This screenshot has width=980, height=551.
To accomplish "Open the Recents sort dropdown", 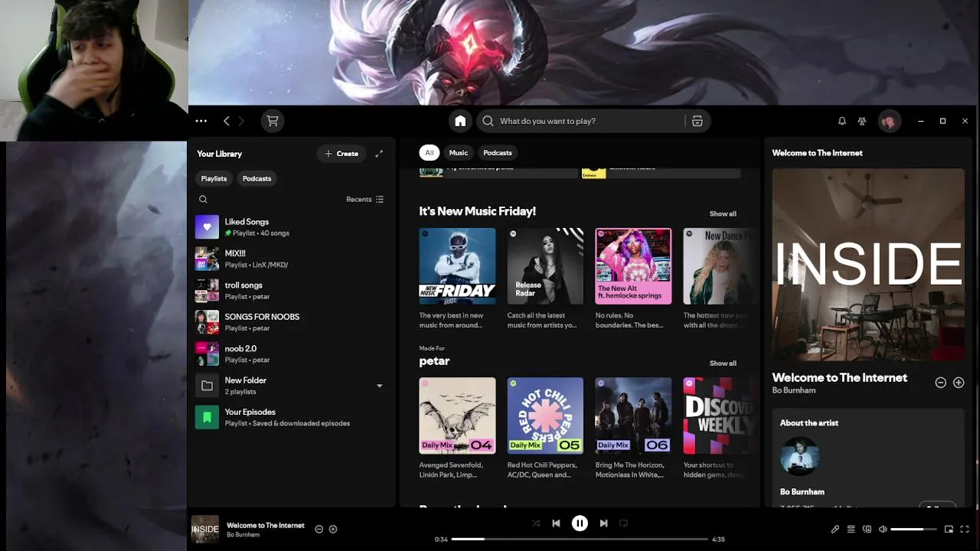I will (x=365, y=200).
